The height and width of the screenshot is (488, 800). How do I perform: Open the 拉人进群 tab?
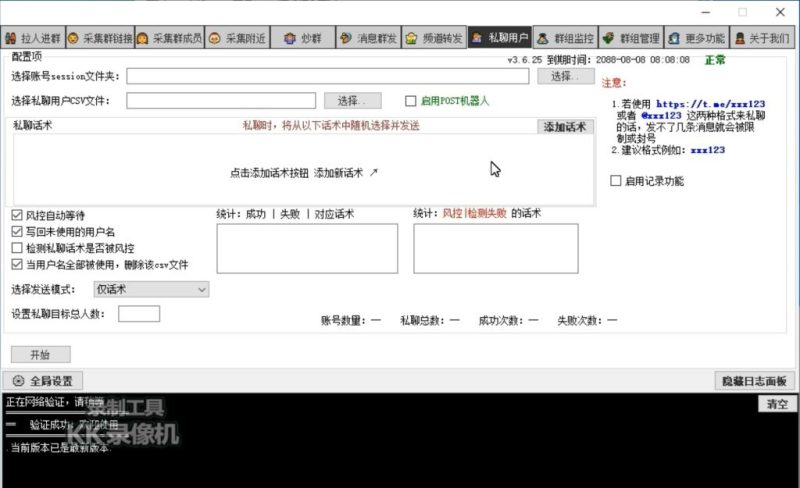pyautogui.click(x=33, y=38)
